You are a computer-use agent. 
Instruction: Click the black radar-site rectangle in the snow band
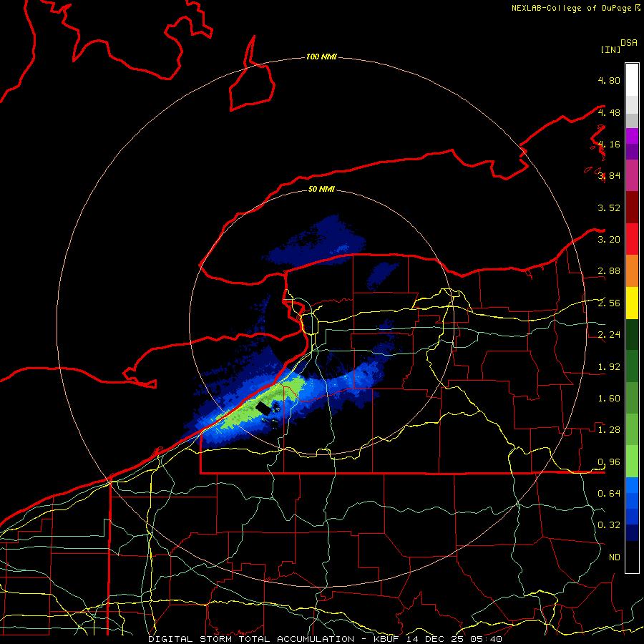click(x=263, y=409)
